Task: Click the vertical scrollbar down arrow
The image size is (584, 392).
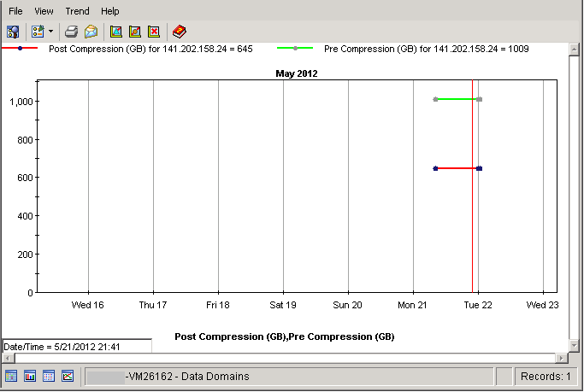Action: pyautogui.click(x=574, y=346)
